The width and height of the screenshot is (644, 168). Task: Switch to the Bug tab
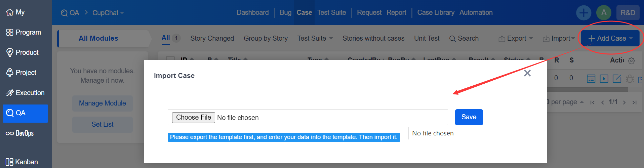285,12
